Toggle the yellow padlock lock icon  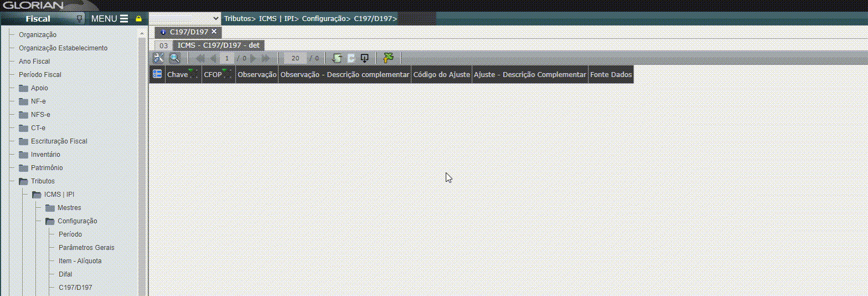(138, 19)
